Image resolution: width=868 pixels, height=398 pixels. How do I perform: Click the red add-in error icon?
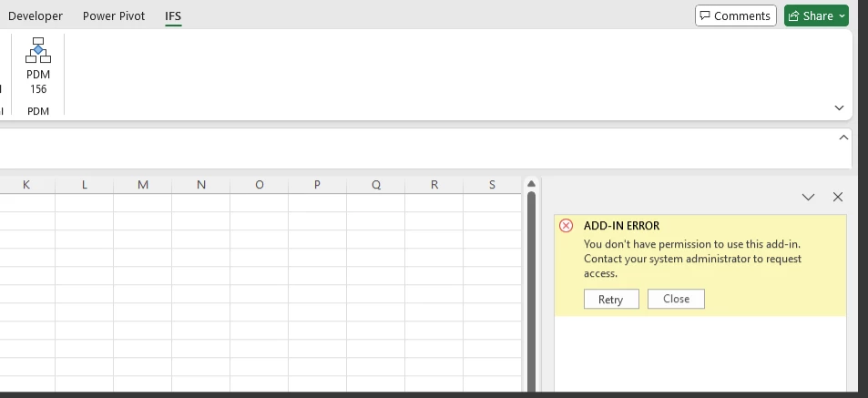point(566,225)
